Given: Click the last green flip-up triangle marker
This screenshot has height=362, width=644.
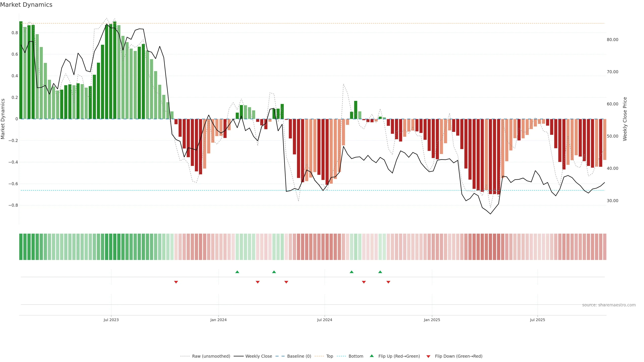Looking at the screenshot, I should point(380,272).
